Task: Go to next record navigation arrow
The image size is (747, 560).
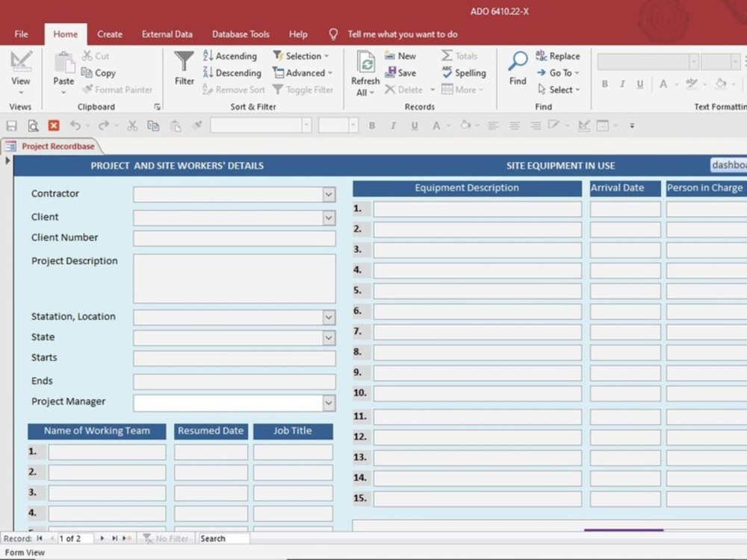Action: tap(102, 538)
